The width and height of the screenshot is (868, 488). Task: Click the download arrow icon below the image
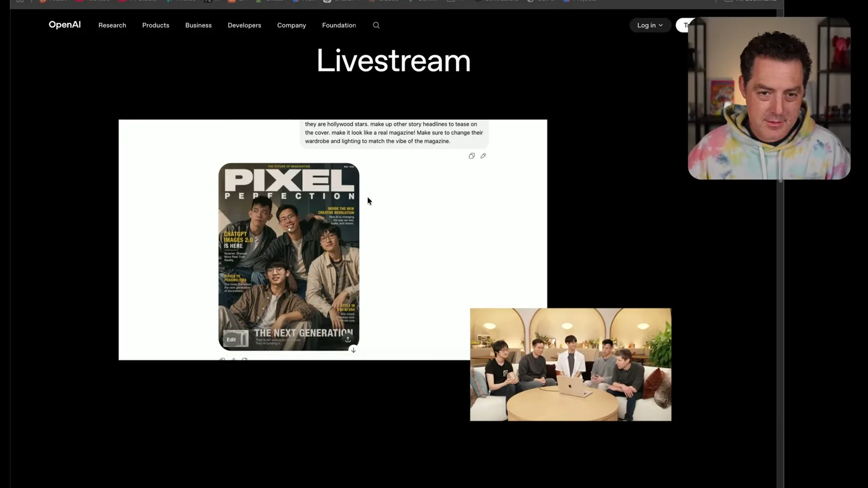[x=353, y=350]
